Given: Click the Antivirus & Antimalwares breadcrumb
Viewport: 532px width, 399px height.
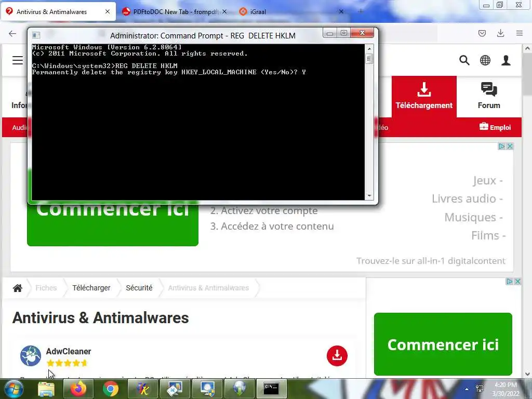Looking at the screenshot, I should tap(208, 288).
